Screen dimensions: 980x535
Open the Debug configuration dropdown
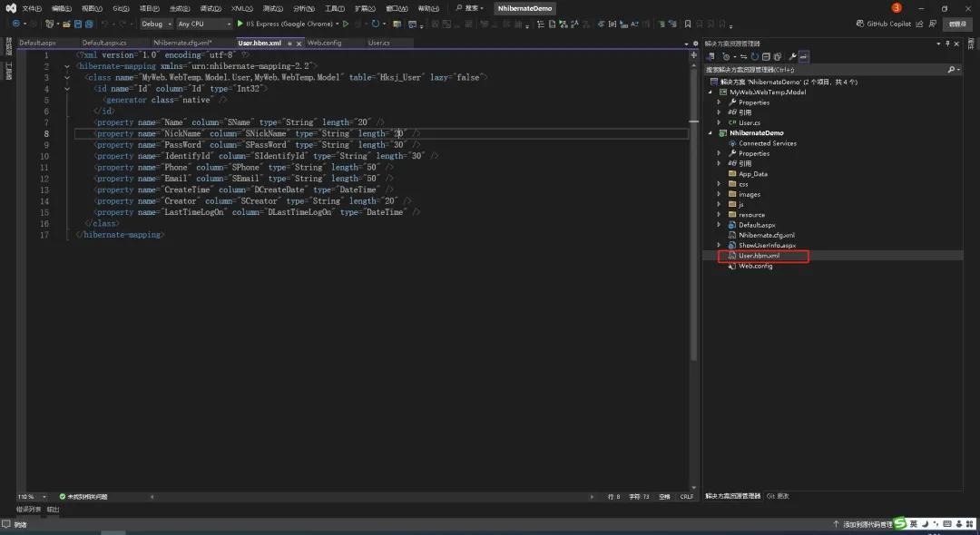click(x=169, y=24)
